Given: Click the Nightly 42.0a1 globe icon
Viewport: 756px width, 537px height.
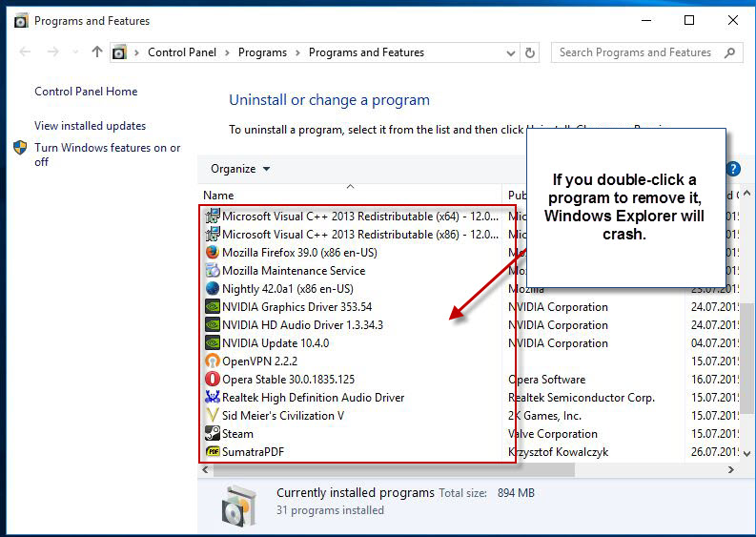Looking at the screenshot, I should point(213,288).
